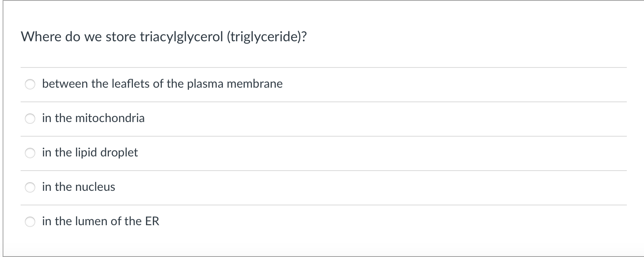Click the answer text 'in the mitochondria'
Screen dimensions: 644x257
[x=93, y=118]
